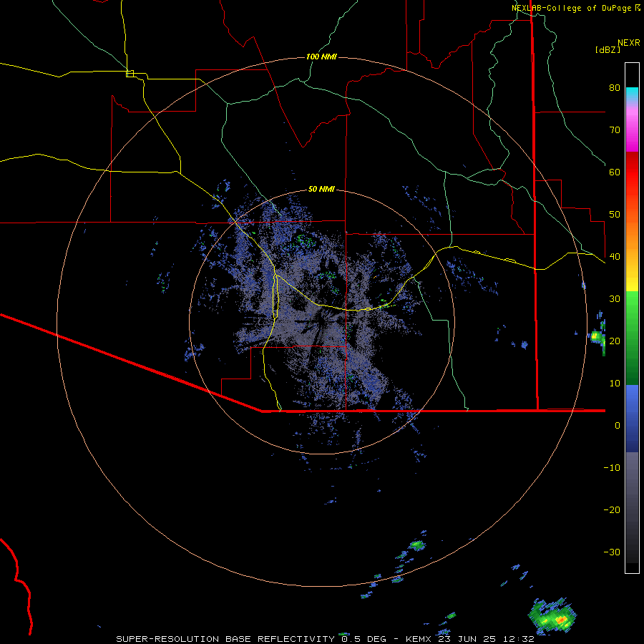644x644 pixels.
Task: Click the -10 value on dBZ scale
Action: click(x=612, y=468)
